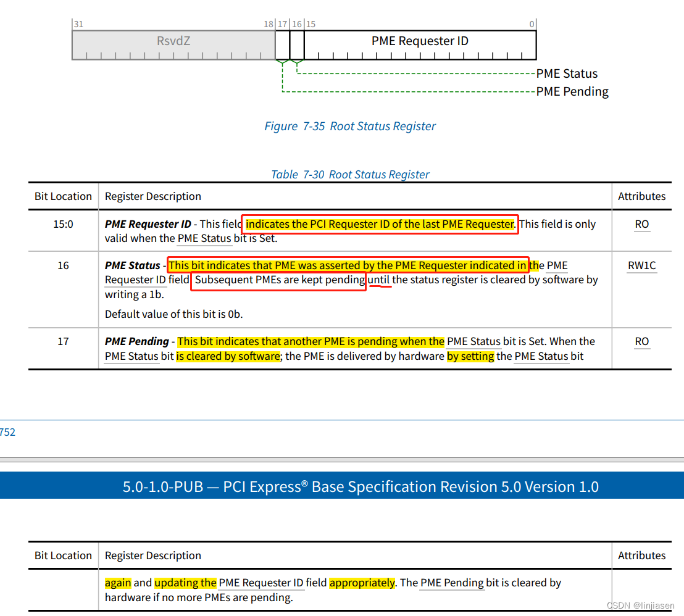Click second table's Bit Location column header
This screenshot has height=616, width=684.
tap(63, 556)
